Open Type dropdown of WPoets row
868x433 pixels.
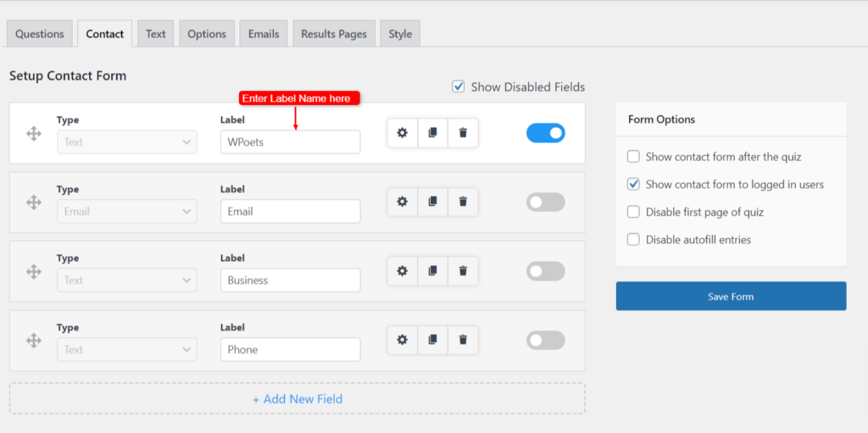point(127,142)
